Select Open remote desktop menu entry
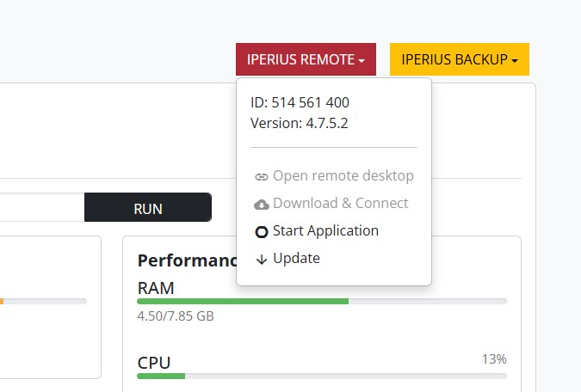581x392 pixels. [343, 176]
